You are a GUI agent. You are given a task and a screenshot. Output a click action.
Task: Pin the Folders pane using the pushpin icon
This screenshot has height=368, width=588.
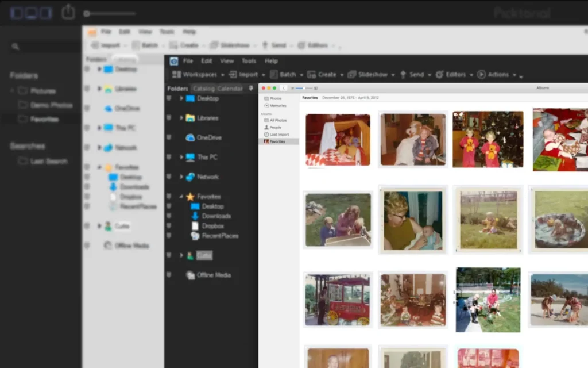(250, 89)
